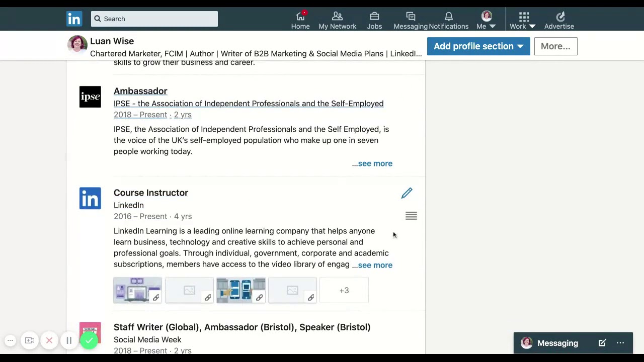
Task: Cancel the recording with red X
Action: click(x=49, y=341)
